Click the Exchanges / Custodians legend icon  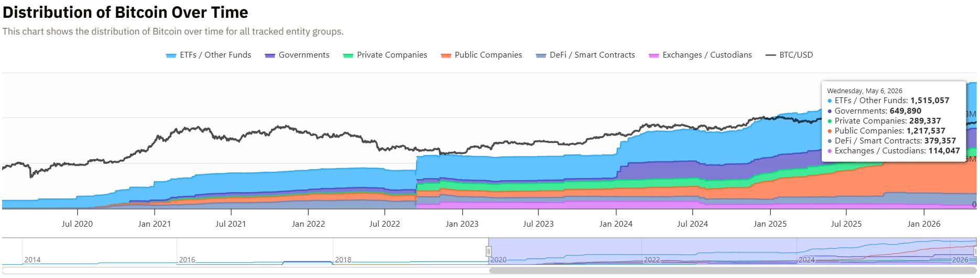pos(654,55)
